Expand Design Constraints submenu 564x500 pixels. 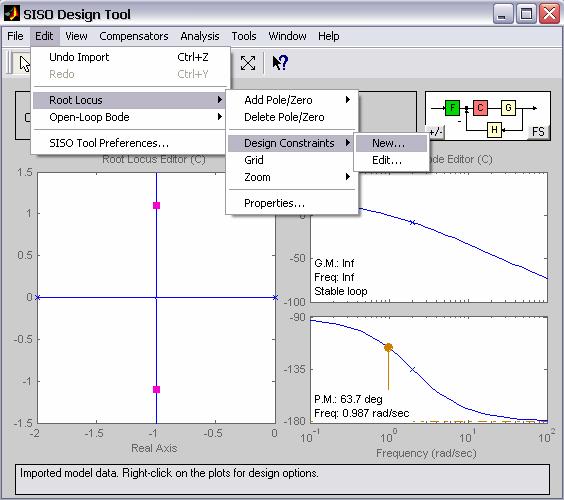click(x=292, y=143)
